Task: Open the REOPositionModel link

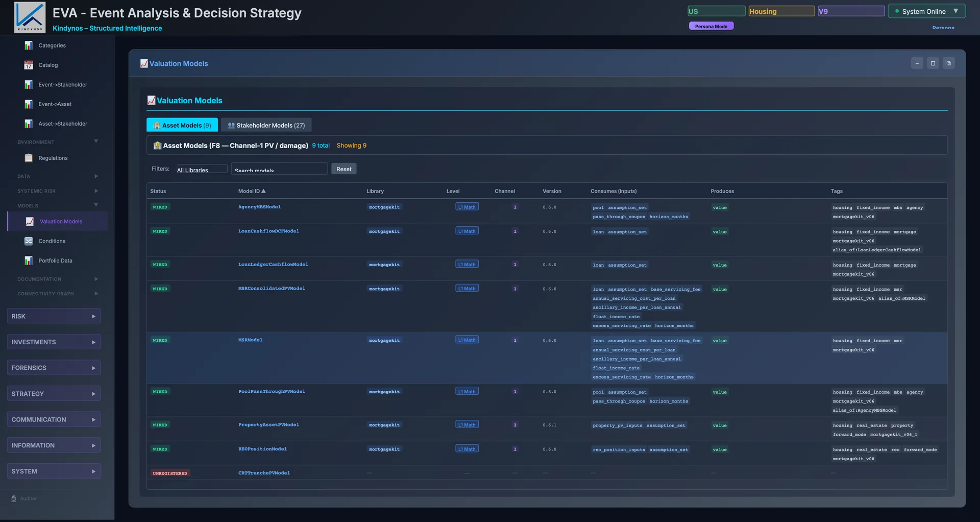Action: coord(262,449)
